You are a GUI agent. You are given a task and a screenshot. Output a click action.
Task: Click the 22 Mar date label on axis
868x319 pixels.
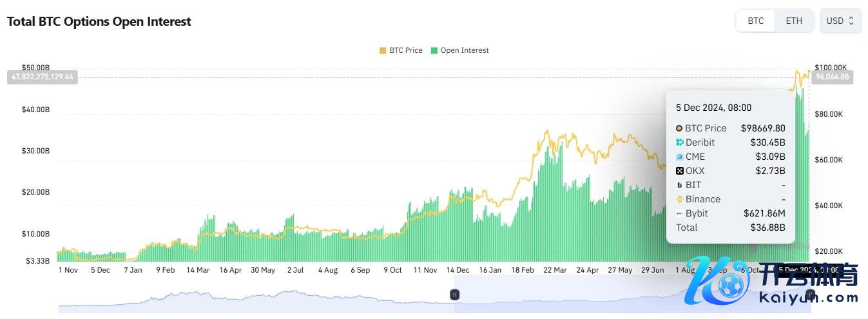(554, 270)
